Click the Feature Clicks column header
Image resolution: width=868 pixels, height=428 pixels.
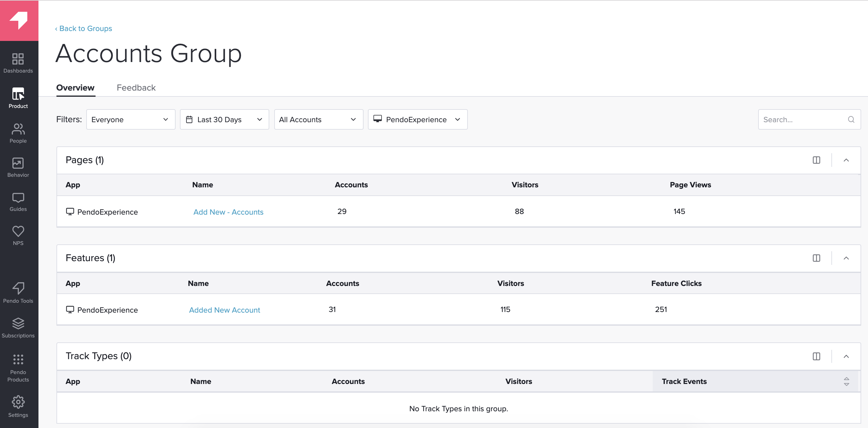click(676, 283)
